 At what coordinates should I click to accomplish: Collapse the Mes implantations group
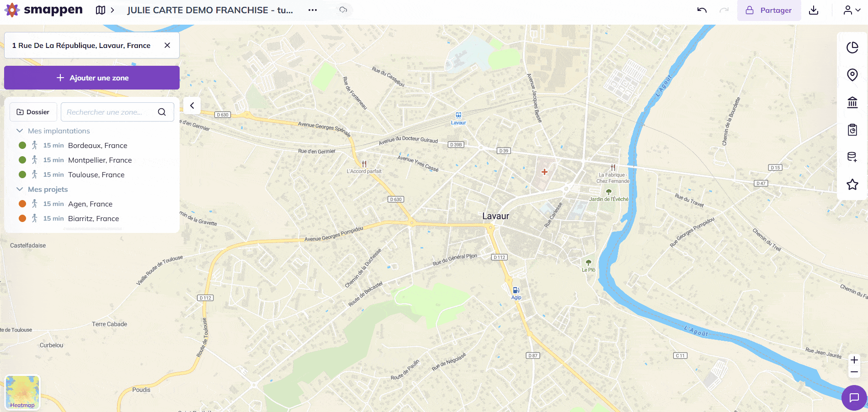click(x=20, y=131)
